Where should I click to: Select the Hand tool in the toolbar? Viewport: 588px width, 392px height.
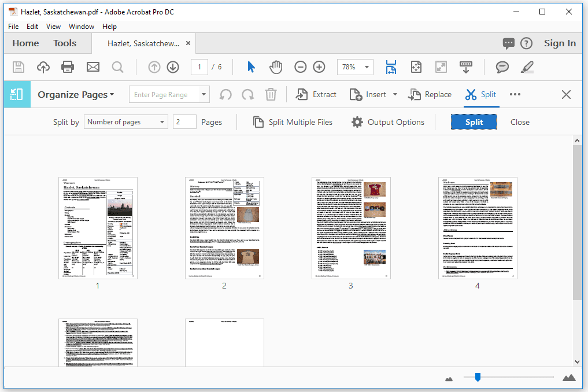276,66
